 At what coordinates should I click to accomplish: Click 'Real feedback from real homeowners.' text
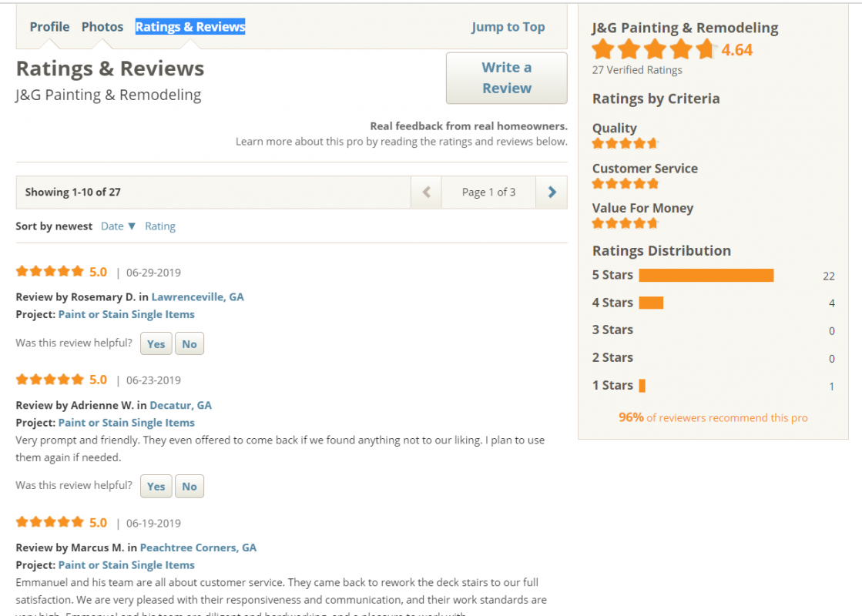click(468, 126)
